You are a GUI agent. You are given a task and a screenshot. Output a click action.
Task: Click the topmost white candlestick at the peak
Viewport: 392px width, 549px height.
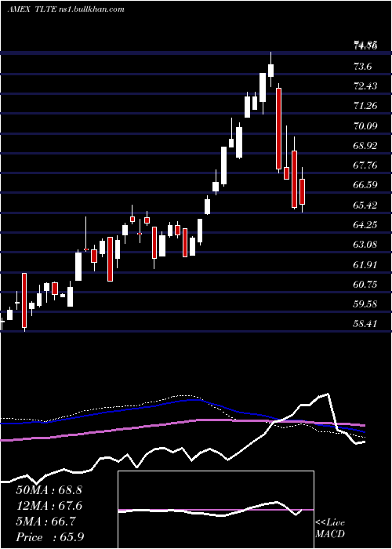point(270,70)
